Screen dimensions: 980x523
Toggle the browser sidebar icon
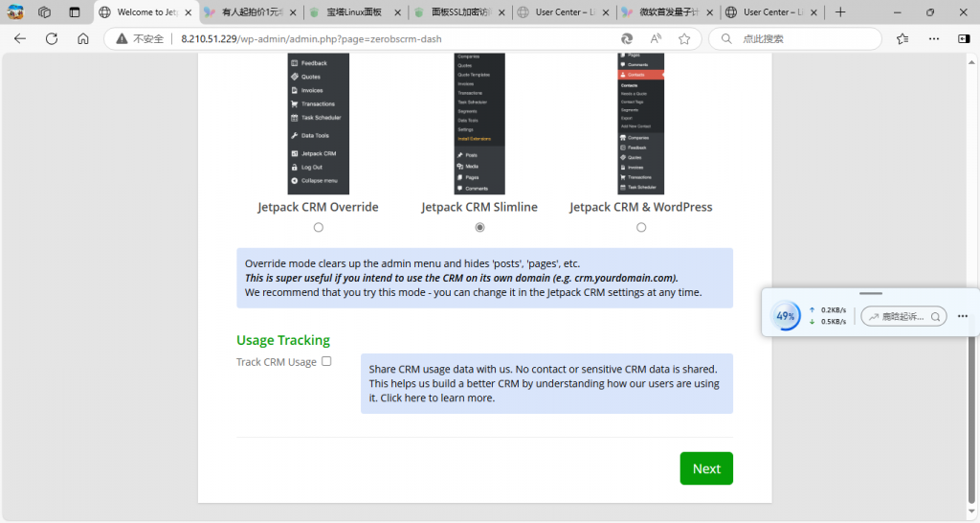(x=964, y=38)
